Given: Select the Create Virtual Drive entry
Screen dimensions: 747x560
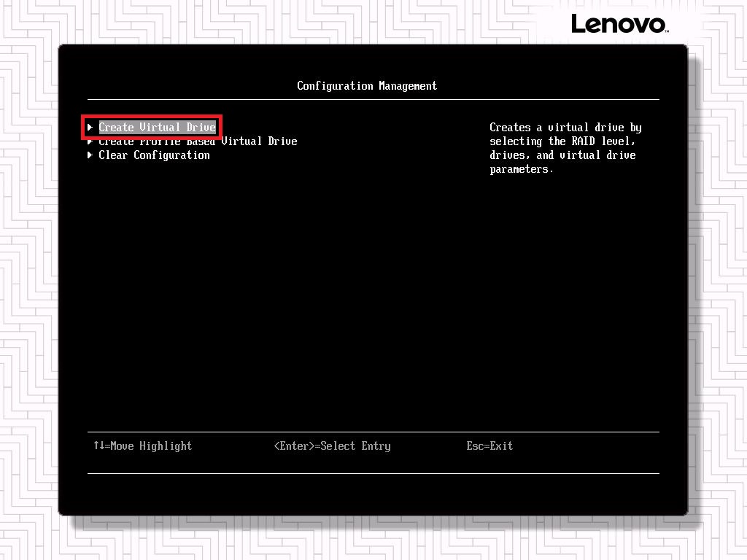Looking at the screenshot, I should coord(157,128).
